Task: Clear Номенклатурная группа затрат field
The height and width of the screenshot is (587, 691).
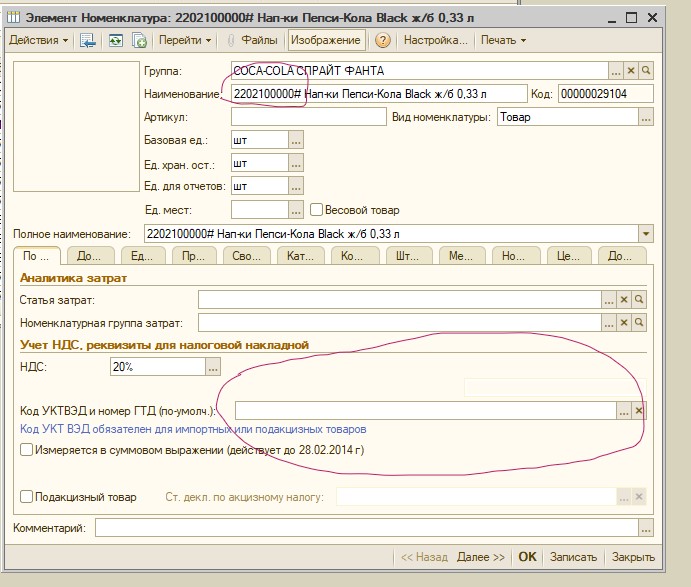Action: coord(624,323)
